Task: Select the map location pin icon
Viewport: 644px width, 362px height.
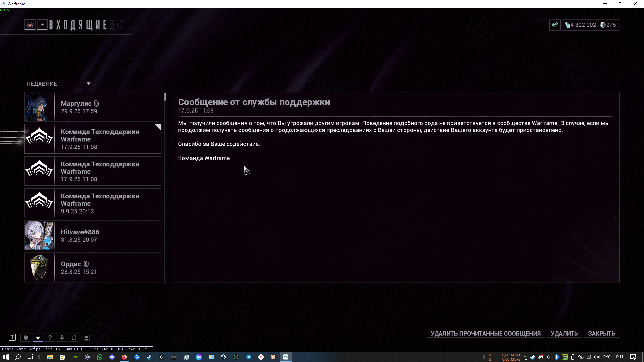Action: (x=38, y=338)
